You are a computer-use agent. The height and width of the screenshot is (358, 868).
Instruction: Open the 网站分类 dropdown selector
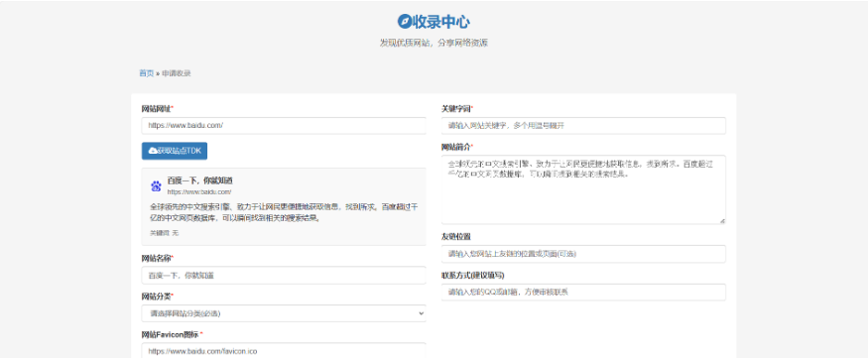[x=284, y=313]
